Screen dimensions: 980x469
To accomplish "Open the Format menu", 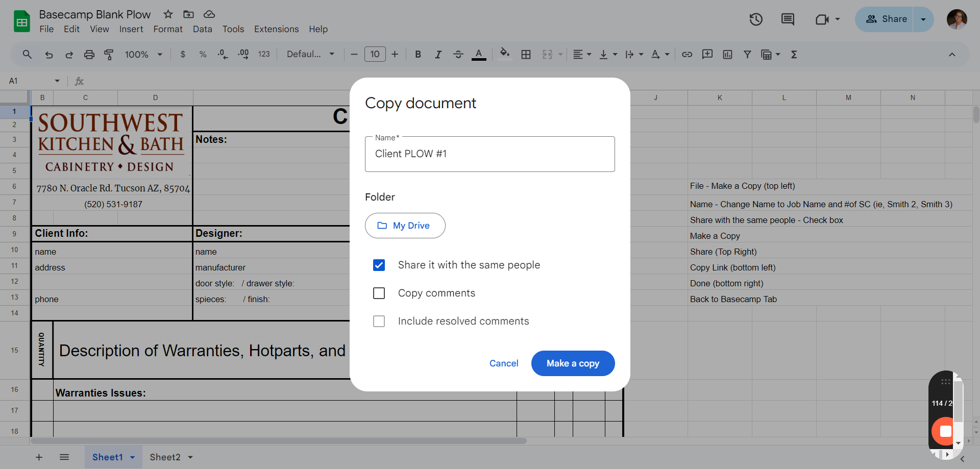I will click(168, 29).
